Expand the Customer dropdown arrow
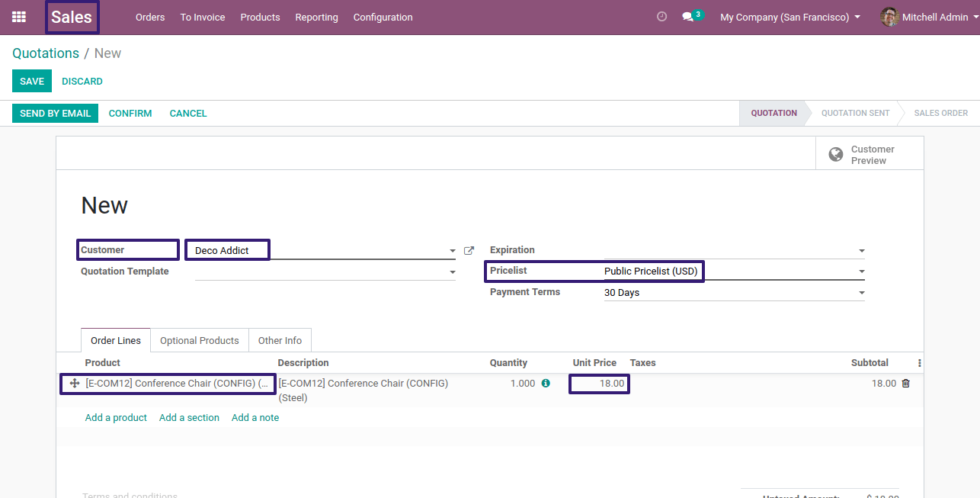The image size is (980, 498). [x=452, y=251]
